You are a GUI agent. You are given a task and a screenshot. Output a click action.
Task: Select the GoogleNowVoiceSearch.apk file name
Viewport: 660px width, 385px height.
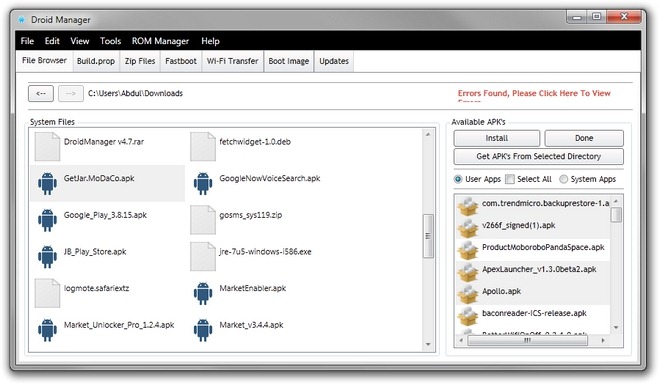tap(270, 178)
